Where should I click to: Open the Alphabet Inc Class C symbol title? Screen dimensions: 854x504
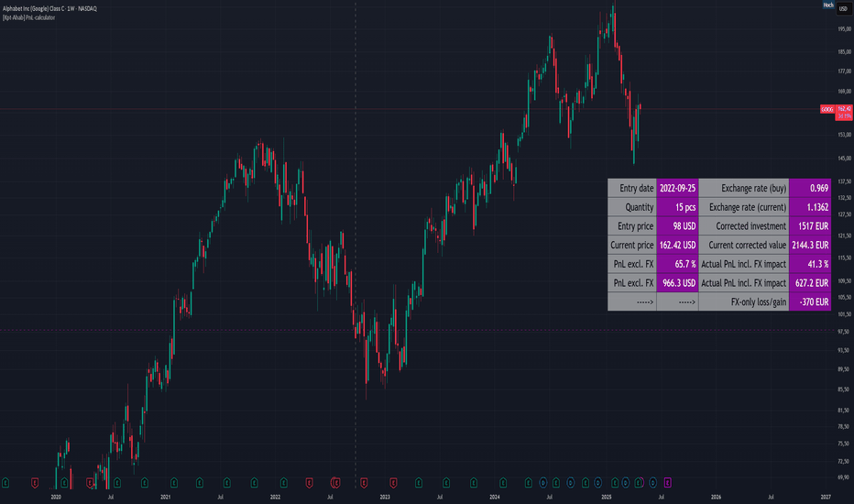coord(49,9)
